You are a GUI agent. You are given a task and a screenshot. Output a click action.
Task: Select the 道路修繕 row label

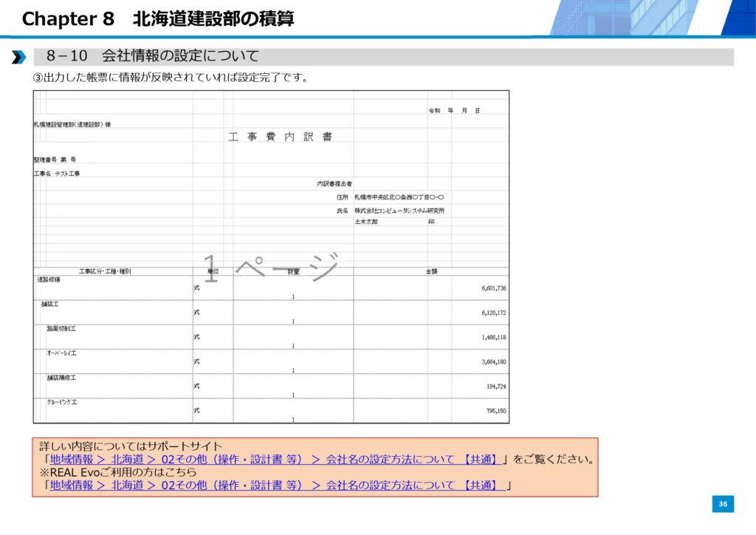(x=49, y=280)
